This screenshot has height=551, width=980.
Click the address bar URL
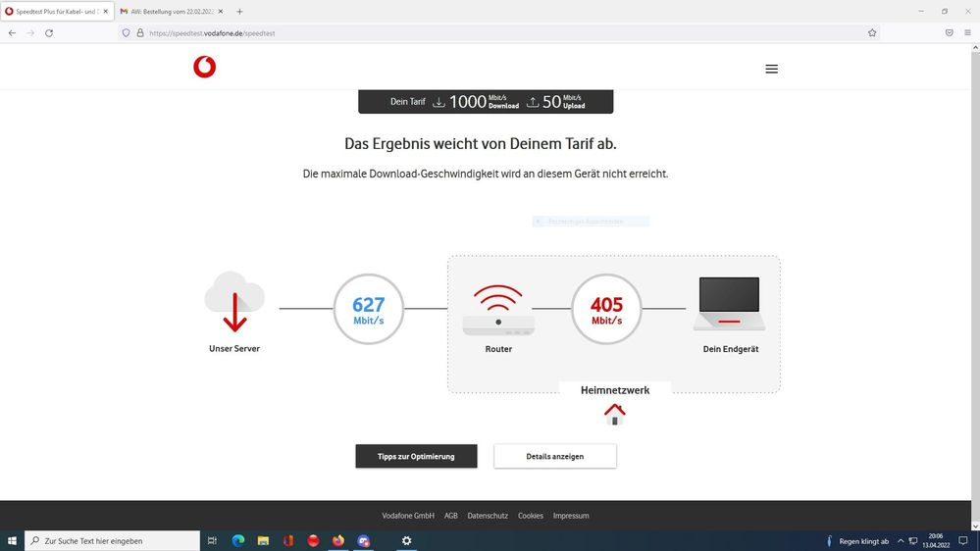[212, 33]
